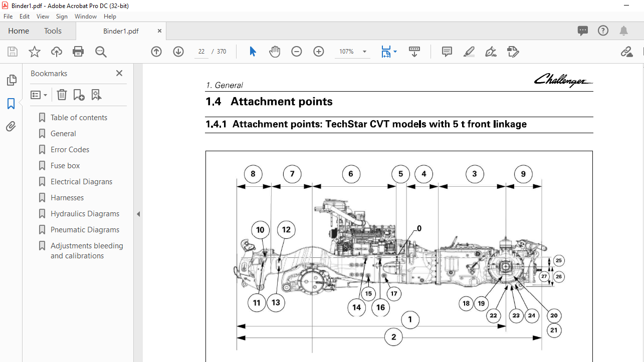
Task: Add a sticky note comment
Action: coord(447,52)
